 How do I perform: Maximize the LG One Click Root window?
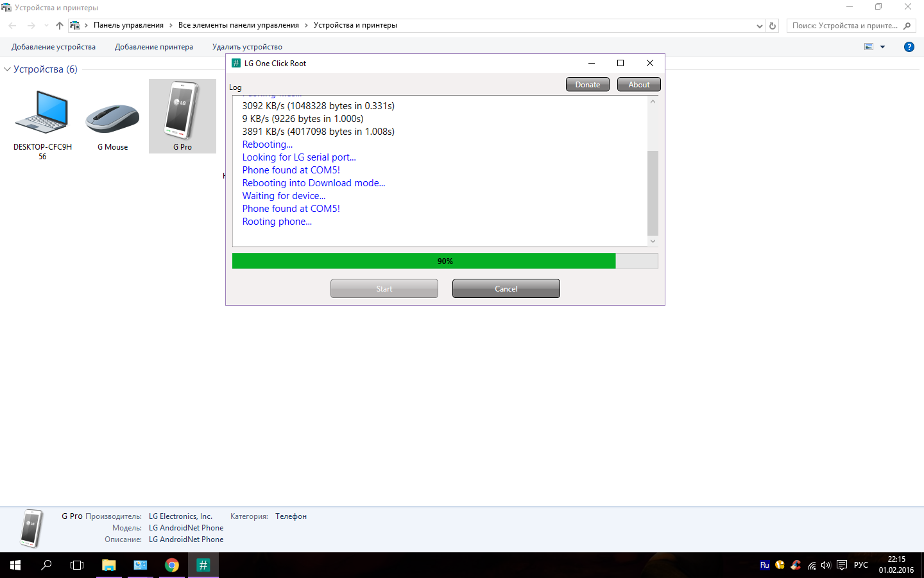point(620,63)
